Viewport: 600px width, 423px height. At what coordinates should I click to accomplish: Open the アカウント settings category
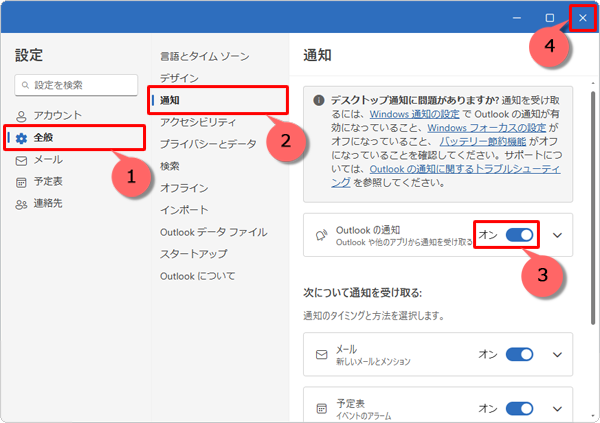point(74,116)
